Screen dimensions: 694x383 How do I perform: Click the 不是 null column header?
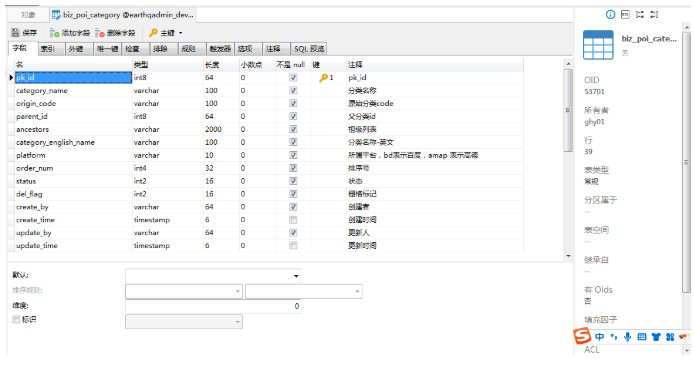(293, 65)
